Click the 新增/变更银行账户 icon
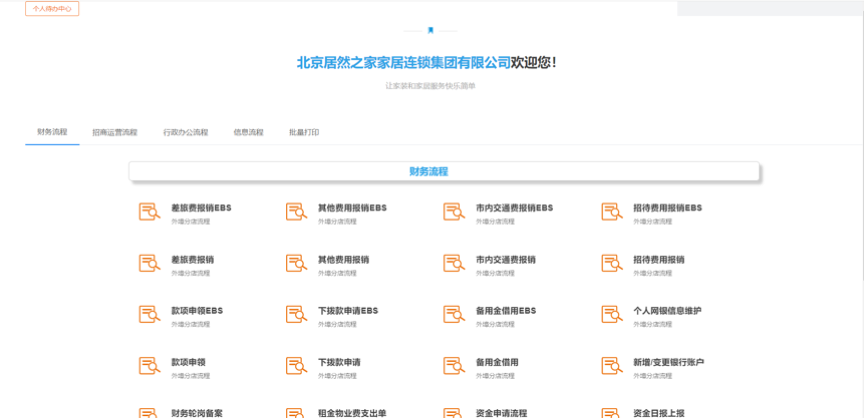Viewport: 864px width, 418px height. click(x=611, y=366)
